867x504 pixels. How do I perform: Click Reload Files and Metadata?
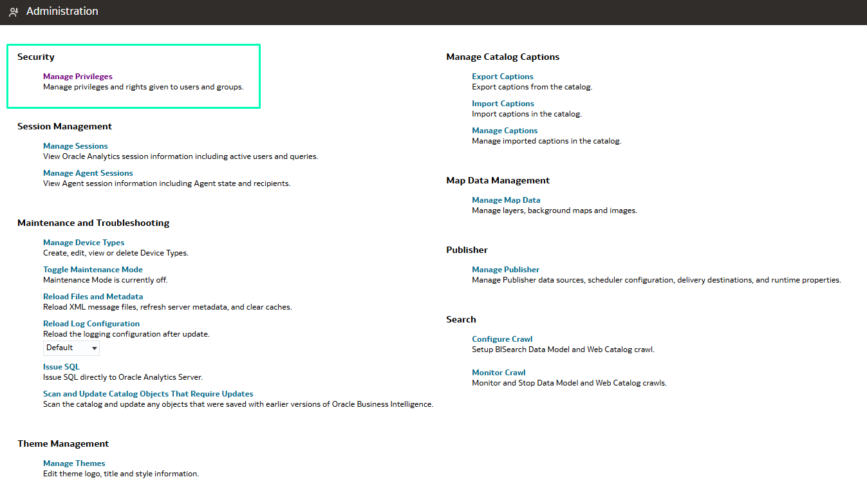coord(93,297)
